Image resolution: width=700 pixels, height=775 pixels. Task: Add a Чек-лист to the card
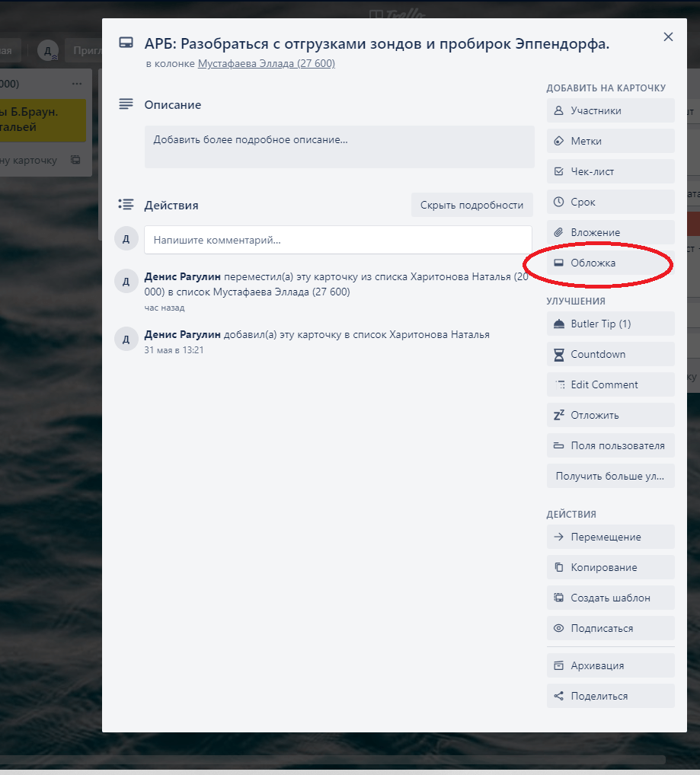point(609,171)
